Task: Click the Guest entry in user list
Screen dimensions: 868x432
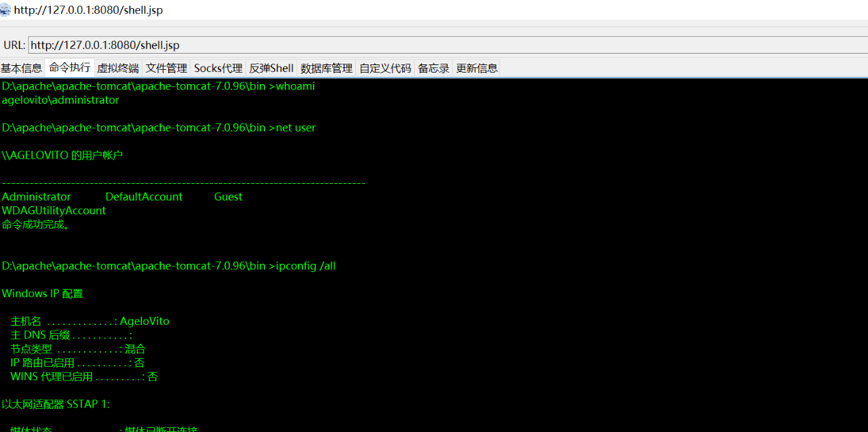Action: (x=228, y=197)
